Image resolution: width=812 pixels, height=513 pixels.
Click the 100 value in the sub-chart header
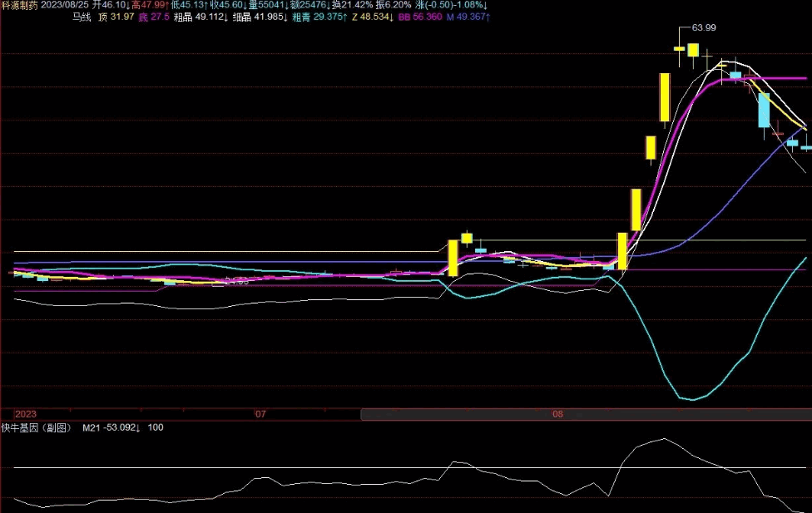(156, 427)
